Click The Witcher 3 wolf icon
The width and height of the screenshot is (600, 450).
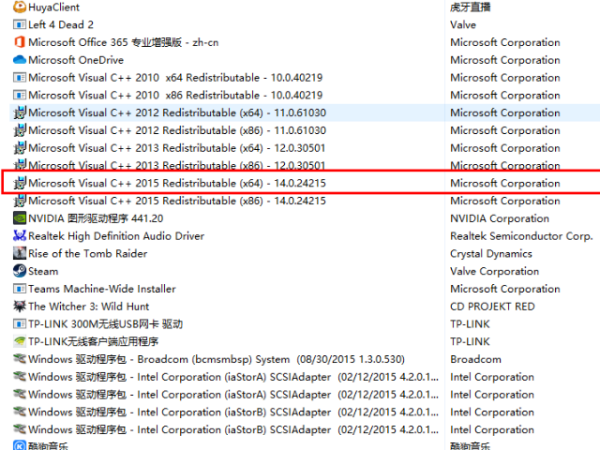[x=20, y=306]
